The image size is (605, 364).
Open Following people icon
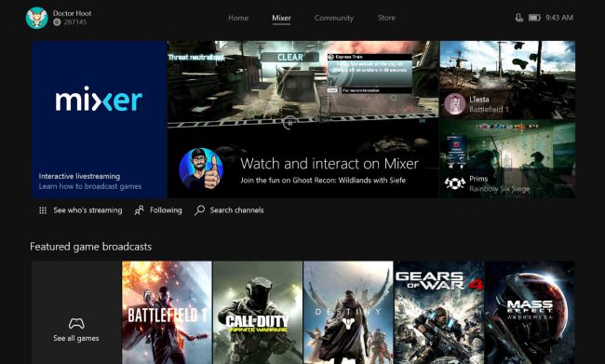click(x=139, y=210)
